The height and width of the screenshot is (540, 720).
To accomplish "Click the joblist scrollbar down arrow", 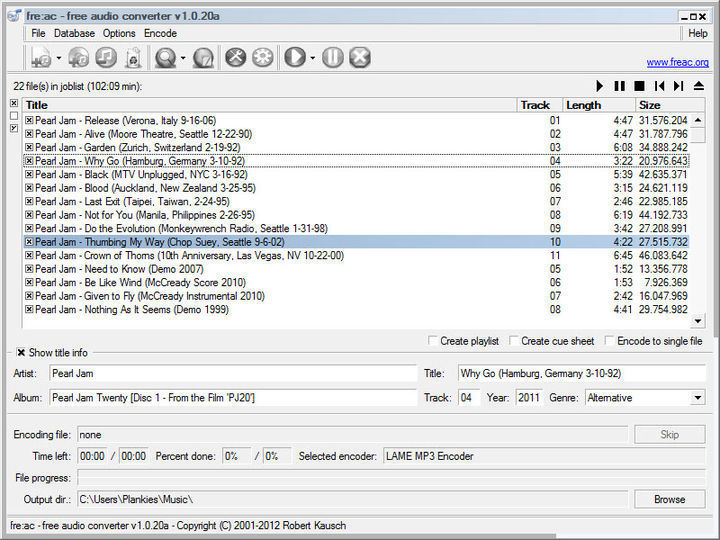I will coord(698,321).
